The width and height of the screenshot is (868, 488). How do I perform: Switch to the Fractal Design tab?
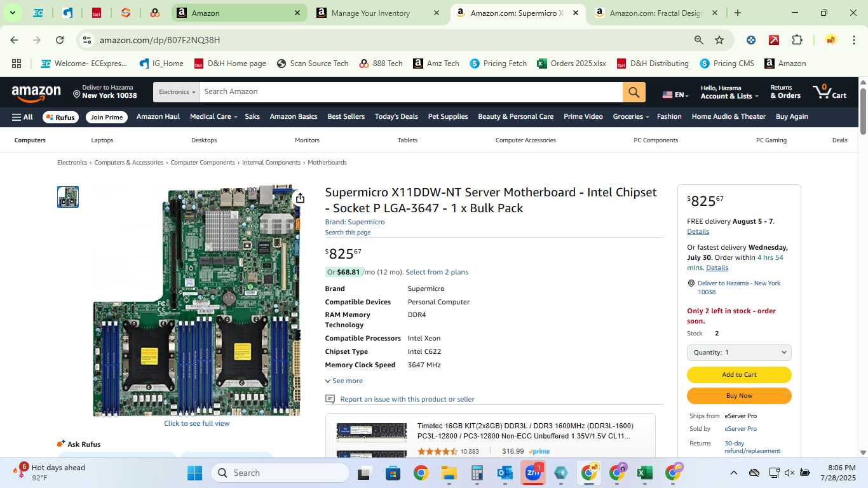pos(655,13)
